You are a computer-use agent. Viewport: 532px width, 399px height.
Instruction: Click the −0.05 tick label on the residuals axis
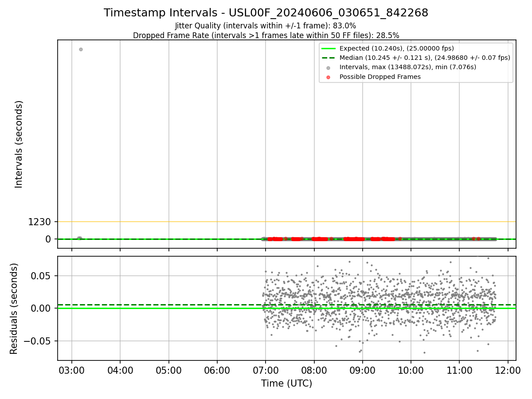click(x=37, y=341)
